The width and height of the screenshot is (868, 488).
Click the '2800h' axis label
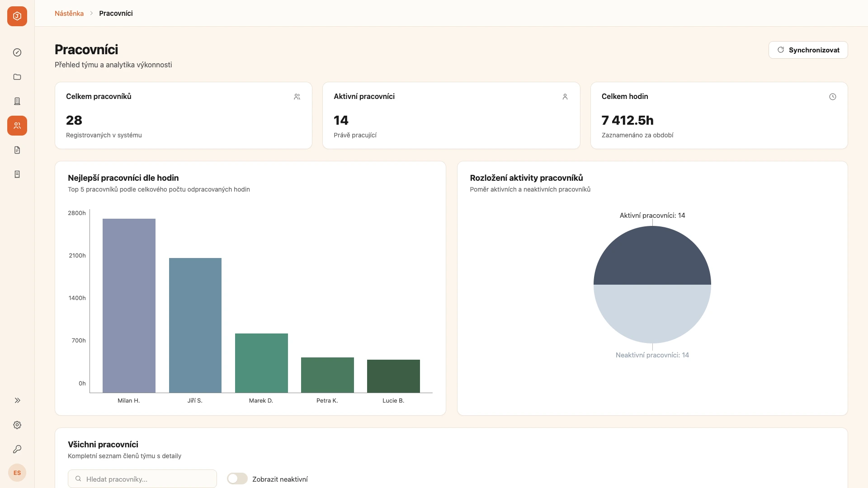coord(77,213)
